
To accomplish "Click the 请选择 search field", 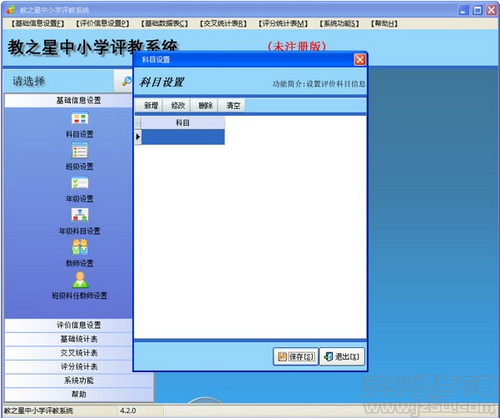I will click(x=59, y=81).
